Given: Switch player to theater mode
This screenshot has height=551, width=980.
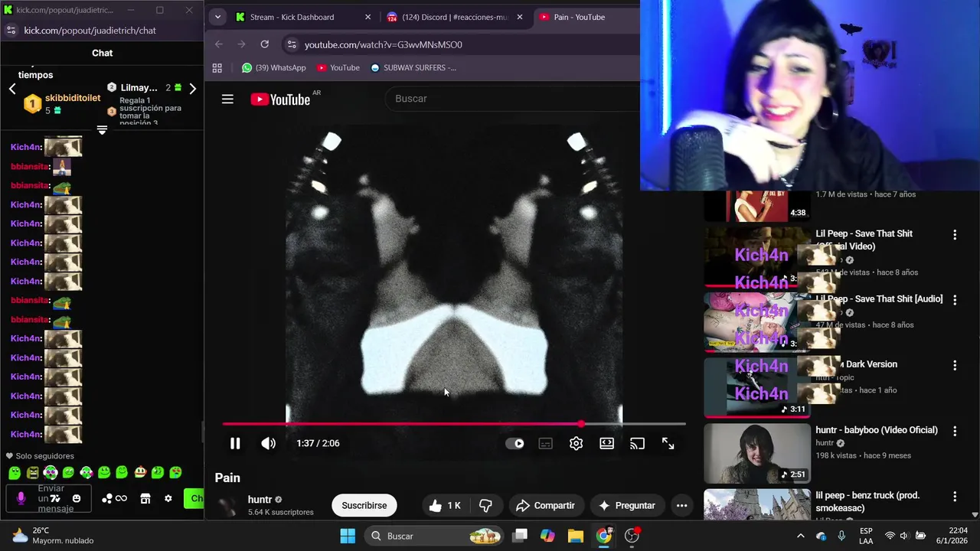Looking at the screenshot, I should [606, 443].
